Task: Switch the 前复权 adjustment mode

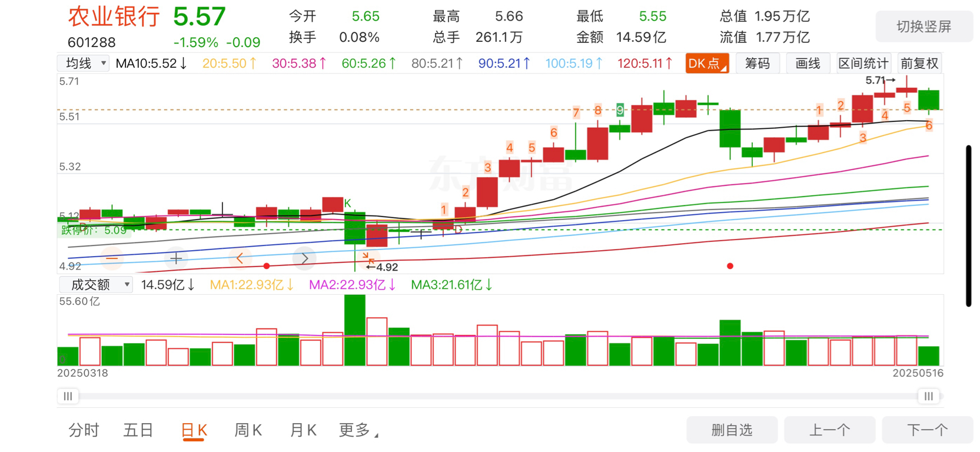Action: [x=919, y=64]
